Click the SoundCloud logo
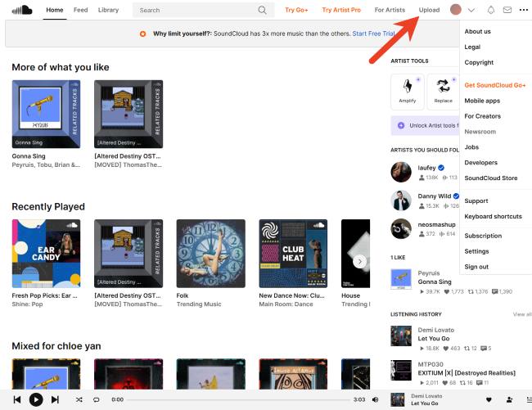The height and width of the screenshot is (410, 532). 22,10
